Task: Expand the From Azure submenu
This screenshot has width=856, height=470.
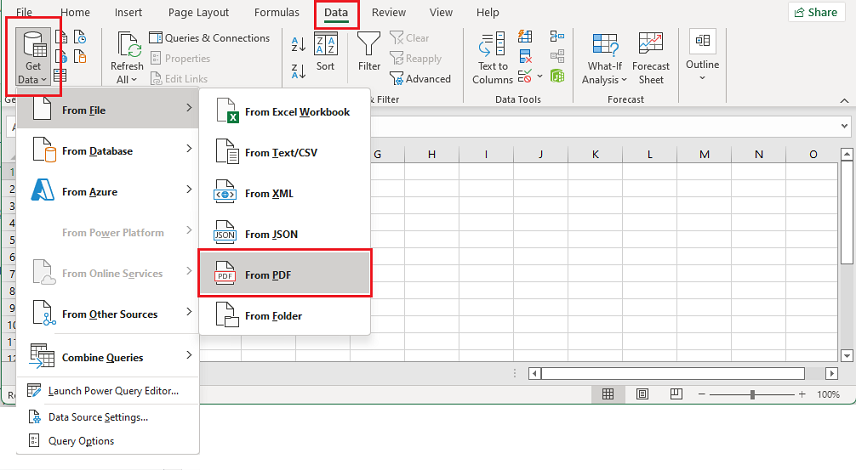Action: click(108, 192)
